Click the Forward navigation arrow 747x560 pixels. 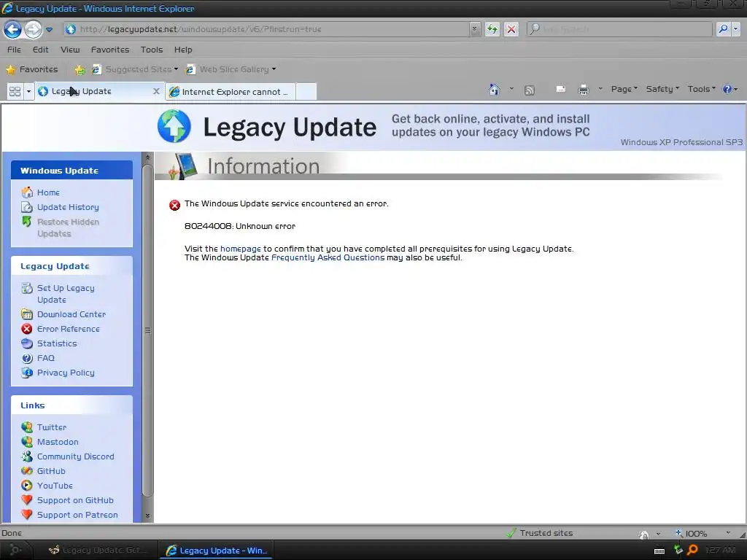33,29
